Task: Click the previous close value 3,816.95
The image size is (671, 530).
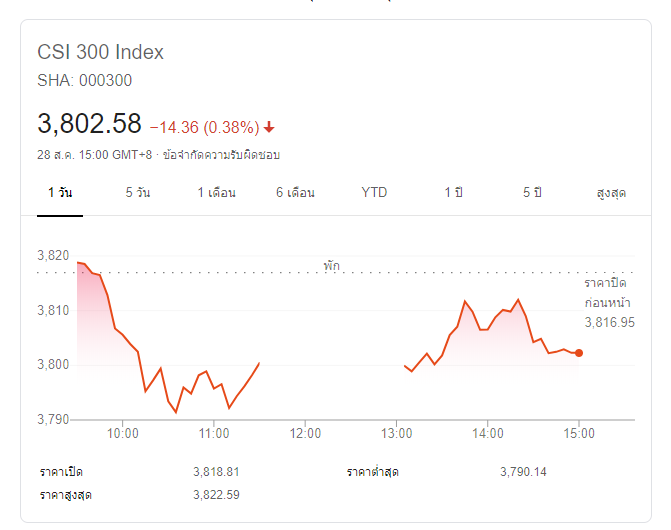Action: (x=610, y=322)
